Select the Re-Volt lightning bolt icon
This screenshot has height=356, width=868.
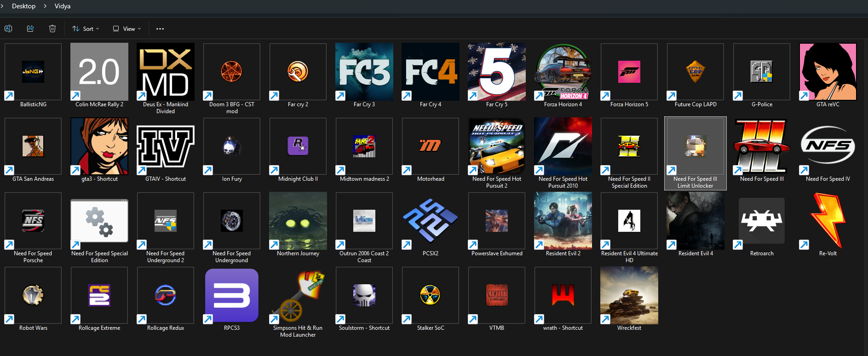[x=828, y=221]
